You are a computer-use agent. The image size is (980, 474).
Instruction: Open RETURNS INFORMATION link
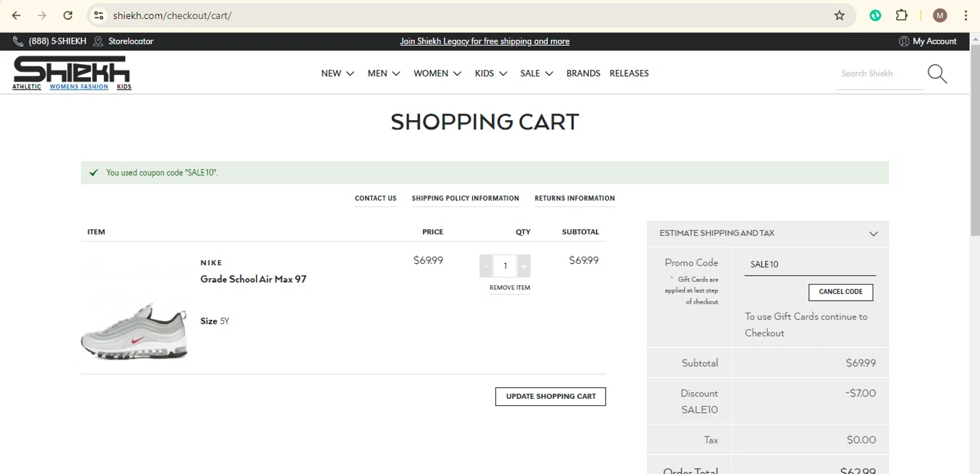point(575,198)
